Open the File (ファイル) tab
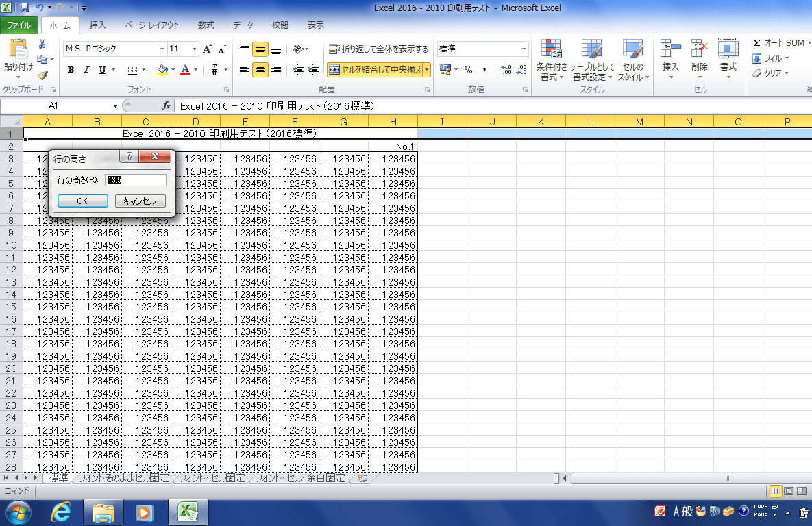The width and height of the screenshot is (812, 526). point(19,25)
